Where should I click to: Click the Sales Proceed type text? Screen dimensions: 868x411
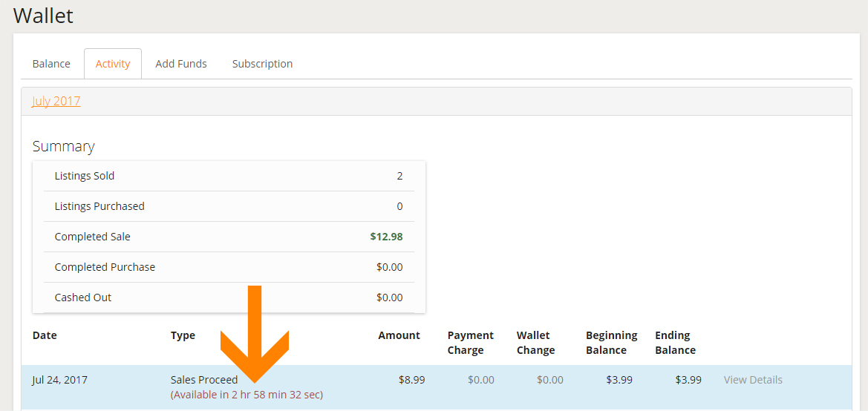(204, 380)
